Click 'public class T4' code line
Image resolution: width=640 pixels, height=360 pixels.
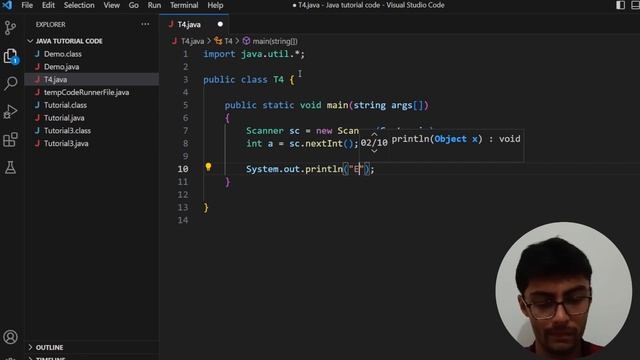click(249, 80)
